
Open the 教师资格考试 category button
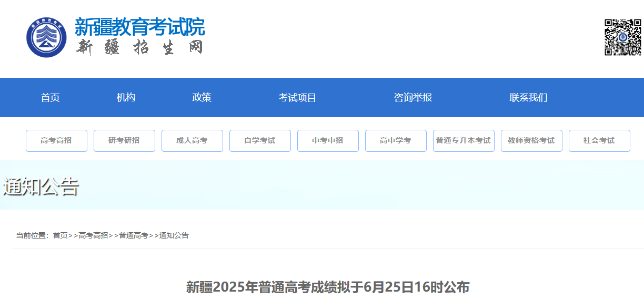(x=531, y=141)
